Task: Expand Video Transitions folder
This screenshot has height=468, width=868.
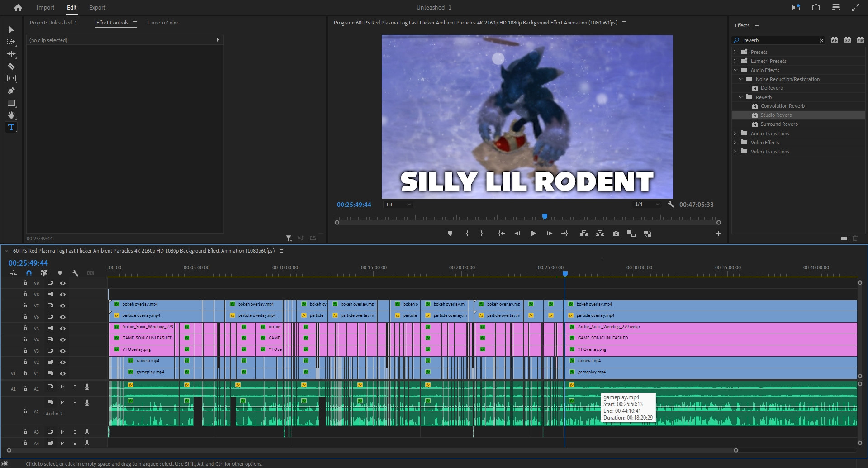Action: coord(735,152)
